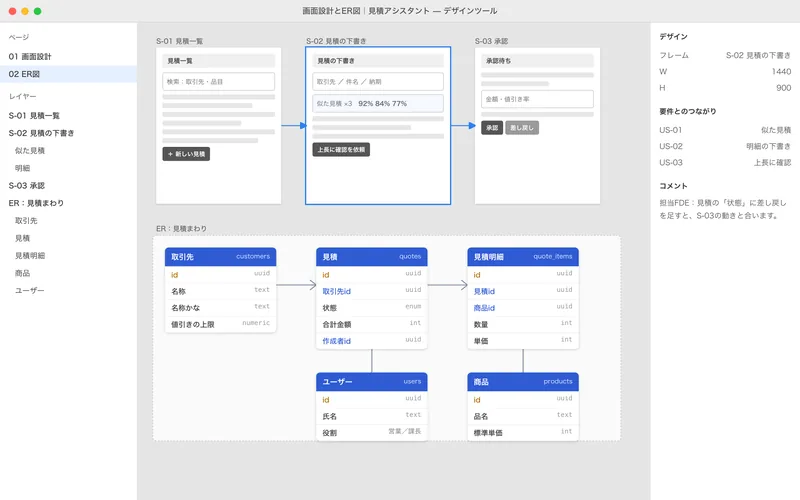Click the 差し戻し button in S-03
This screenshot has width=800, height=500.
tap(522, 128)
